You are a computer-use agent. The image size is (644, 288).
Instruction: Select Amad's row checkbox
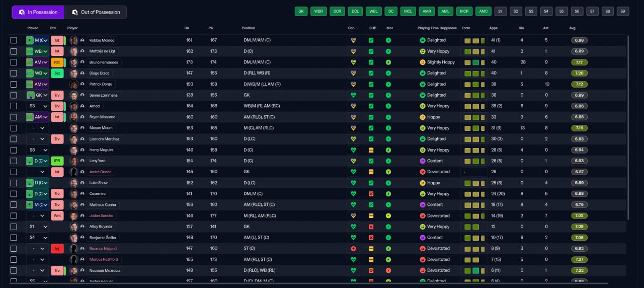point(14,106)
